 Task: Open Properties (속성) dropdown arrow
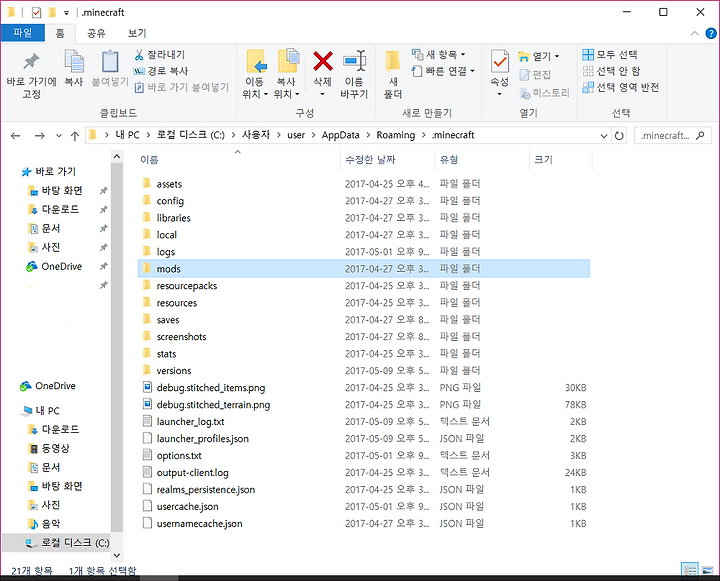(500, 94)
